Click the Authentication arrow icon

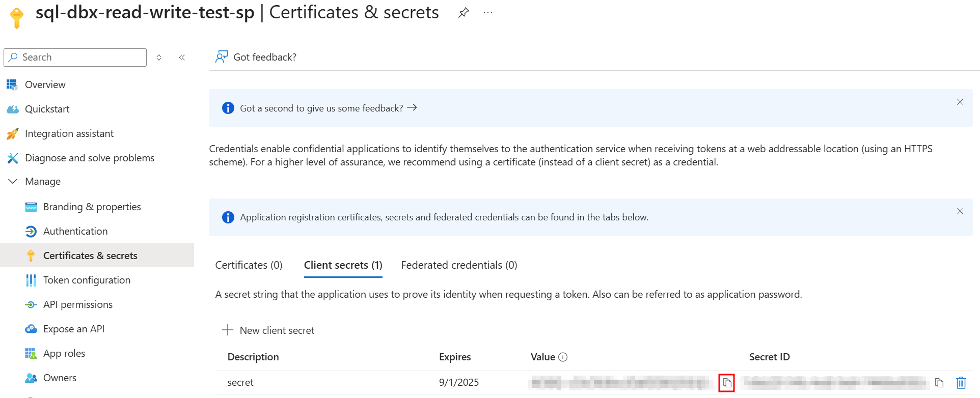(31, 231)
